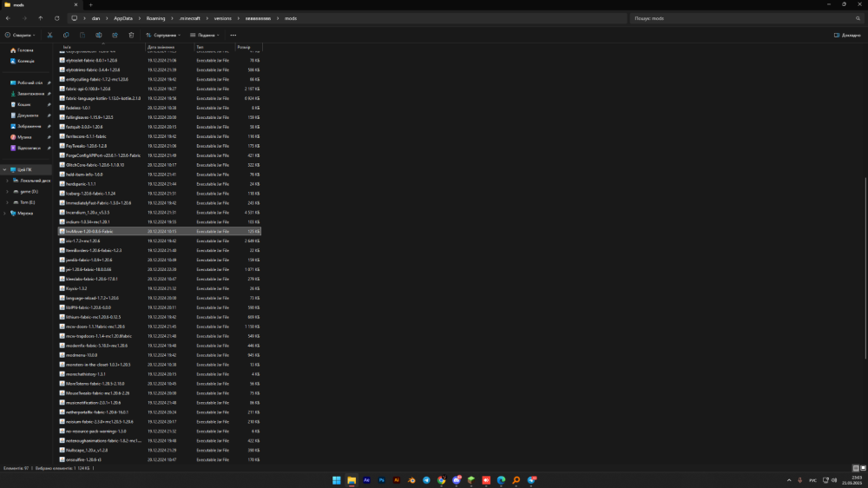This screenshot has width=868, height=488.
Task: Click the Rename icon in toolbar
Action: pos(99,35)
